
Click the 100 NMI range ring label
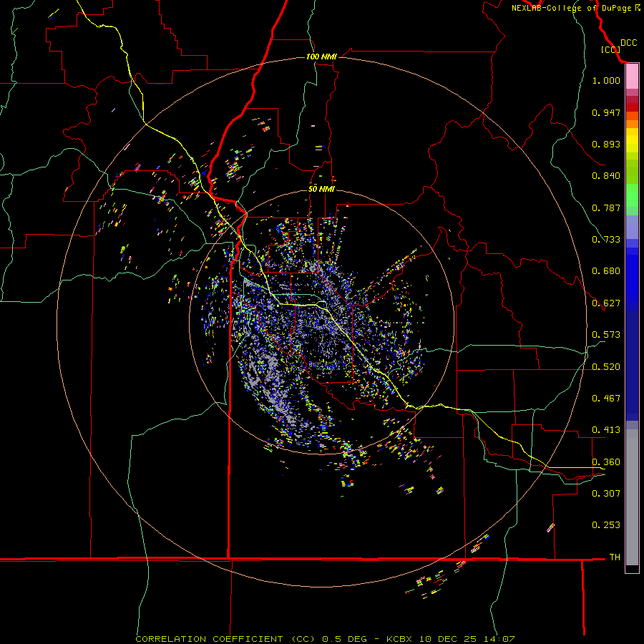(x=321, y=57)
